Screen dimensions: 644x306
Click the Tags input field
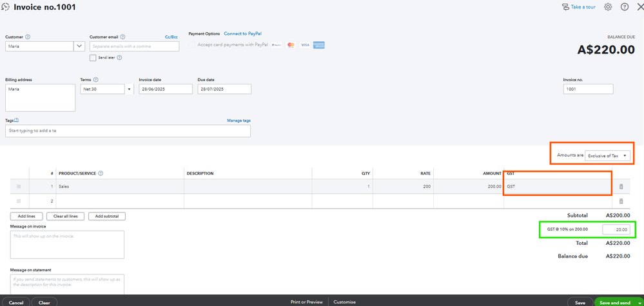pos(128,131)
